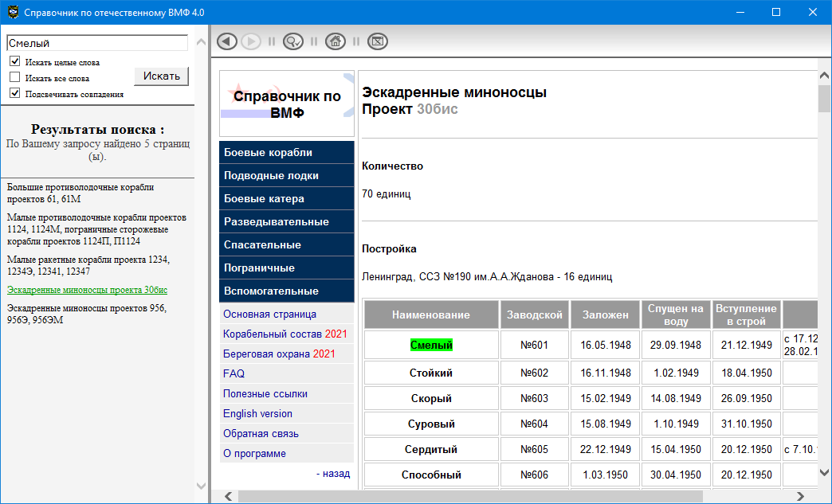This screenshot has width=832, height=504.
Task: Open 'Полезные ссылки' link
Action: click(265, 394)
